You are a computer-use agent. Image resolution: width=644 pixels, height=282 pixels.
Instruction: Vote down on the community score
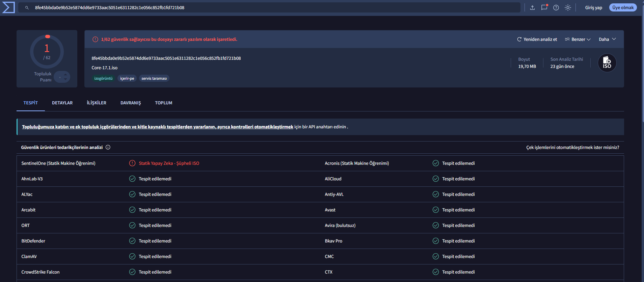pyautogui.click(x=65, y=79)
